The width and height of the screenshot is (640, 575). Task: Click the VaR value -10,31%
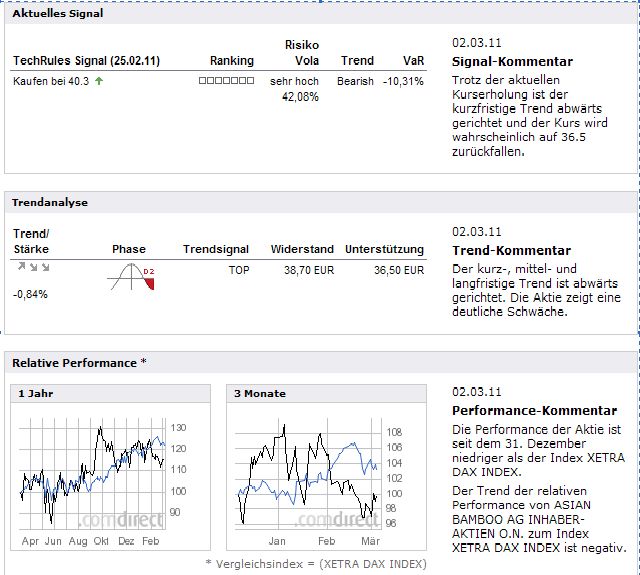(x=403, y=81)
